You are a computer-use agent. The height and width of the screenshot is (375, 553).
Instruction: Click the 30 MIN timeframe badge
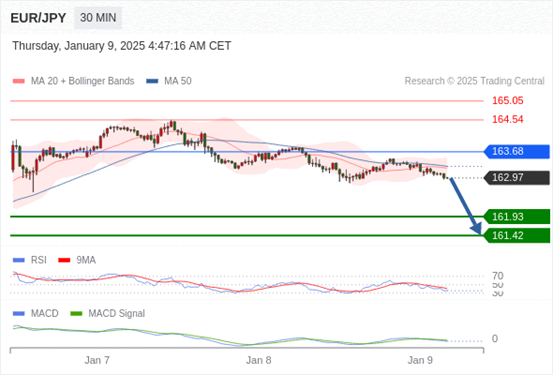click(98, 18)
